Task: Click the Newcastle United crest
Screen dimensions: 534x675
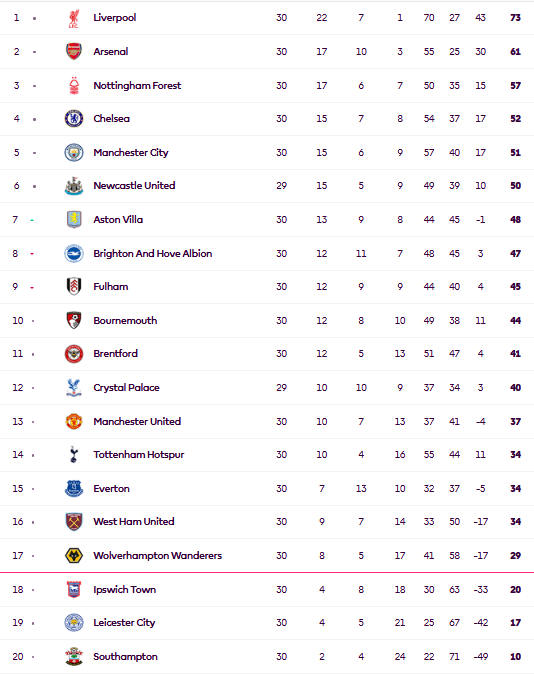Action: click(74, 186)
